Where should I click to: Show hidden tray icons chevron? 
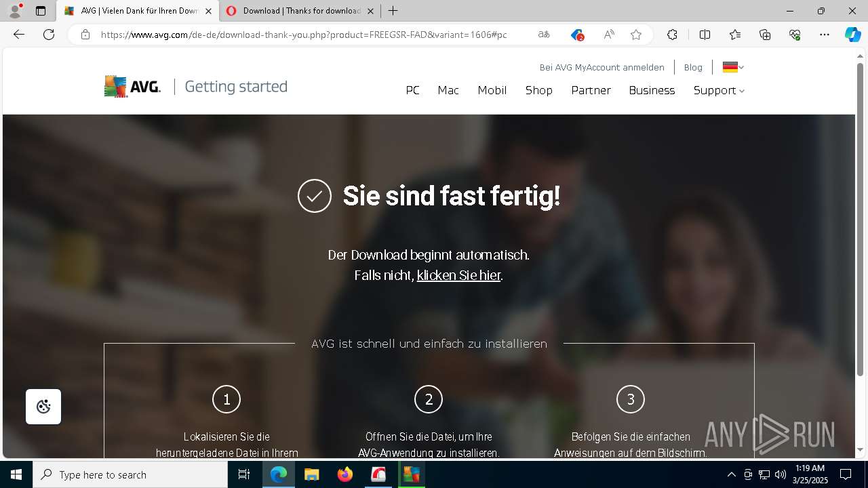731,474
